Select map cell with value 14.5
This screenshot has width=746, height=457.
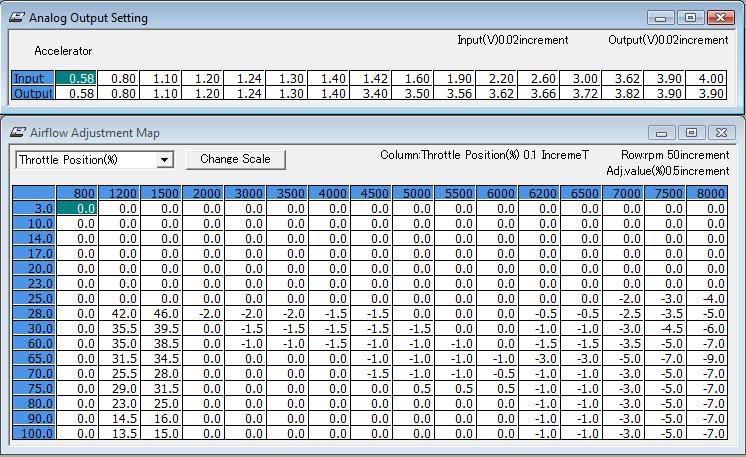tap(119, 418)
